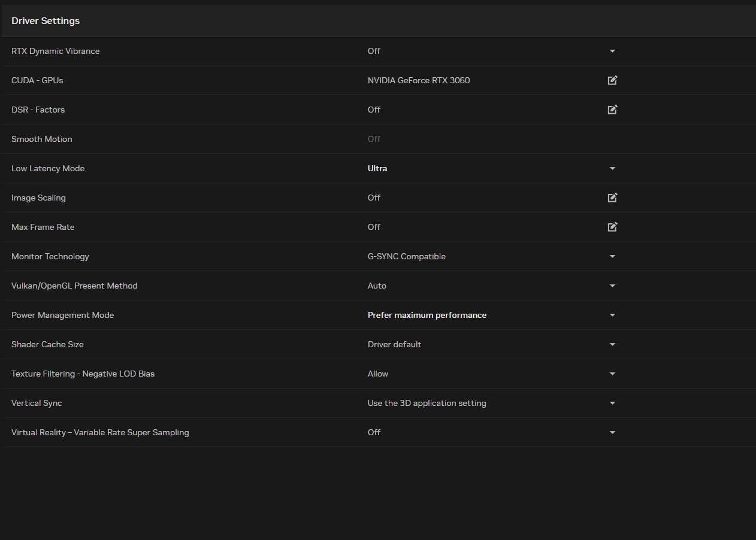
Task: Expand the RTX Dynamic Vibrance dropdown
Action: pyautogui.click(x=612, y=51)
